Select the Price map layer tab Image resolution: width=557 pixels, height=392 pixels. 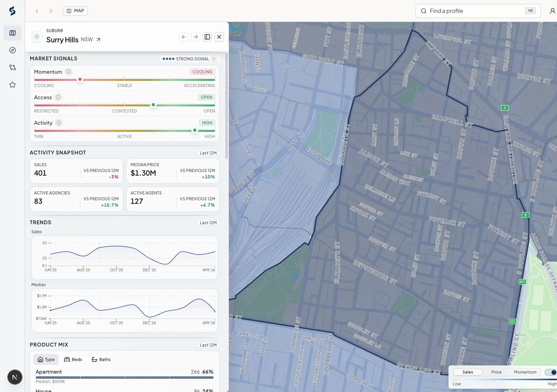(x=497, y=372)
